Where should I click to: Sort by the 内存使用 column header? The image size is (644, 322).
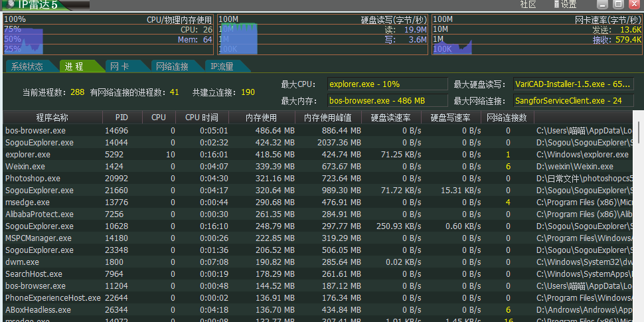tap(261, 118)
